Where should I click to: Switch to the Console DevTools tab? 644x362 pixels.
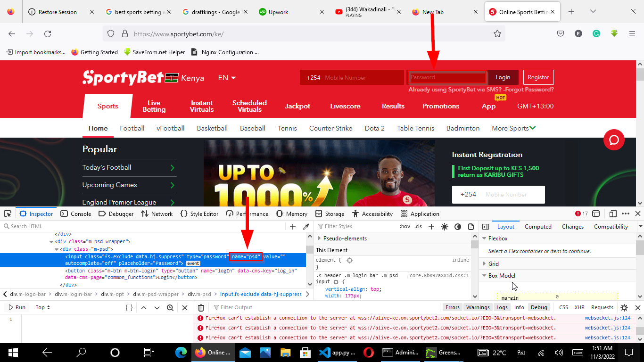(76, 214)
